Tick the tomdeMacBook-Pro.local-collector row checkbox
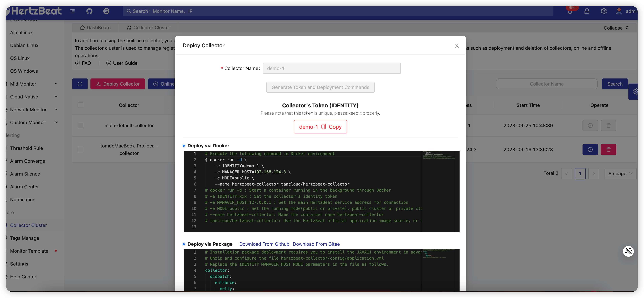The width and height of the screenshot is (644, 298). pos(80,150)
